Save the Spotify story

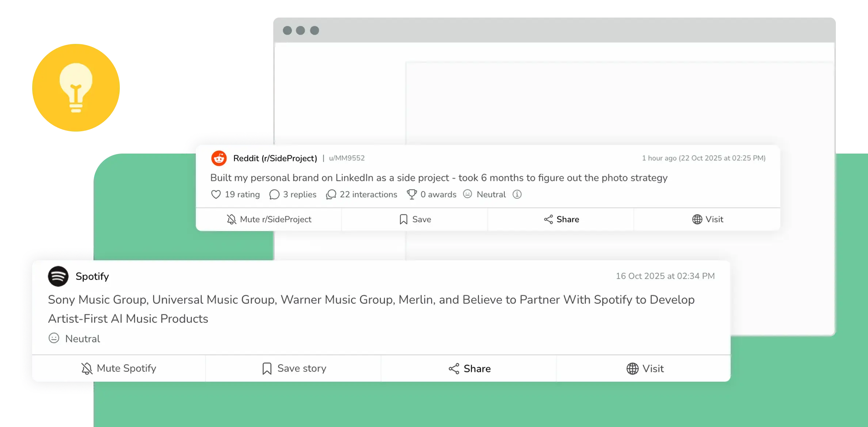pos(294,369)
